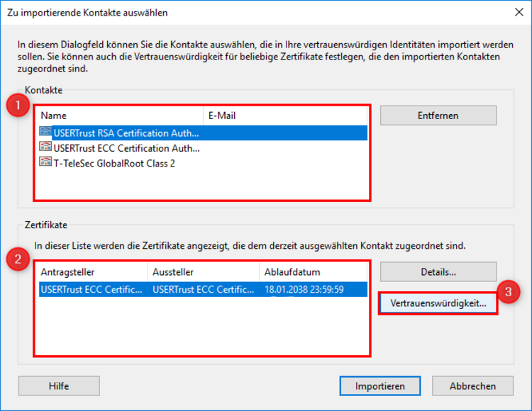Click the Importieren button

coord(380,386)
